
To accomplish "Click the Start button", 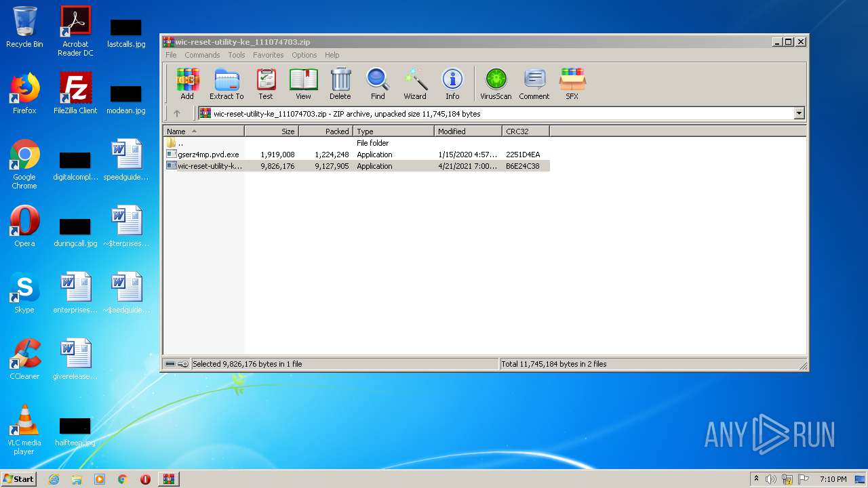I will coord(19,479).
